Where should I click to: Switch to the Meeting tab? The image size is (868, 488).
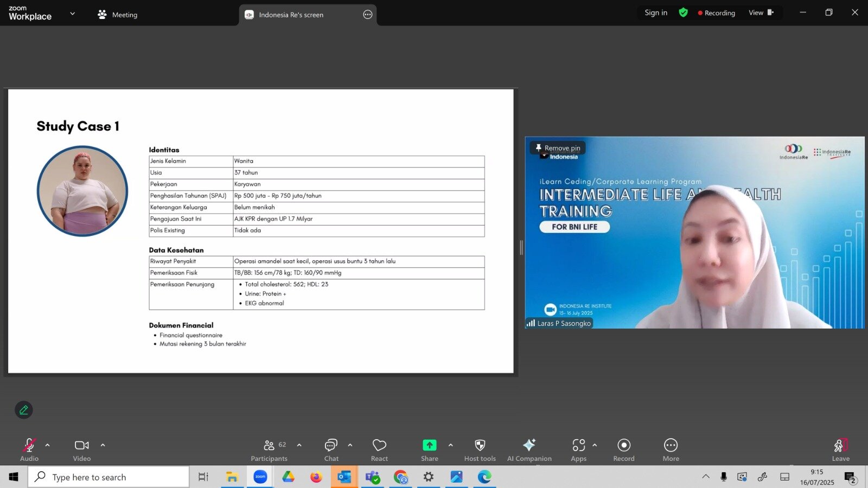(x=117, y=15)
